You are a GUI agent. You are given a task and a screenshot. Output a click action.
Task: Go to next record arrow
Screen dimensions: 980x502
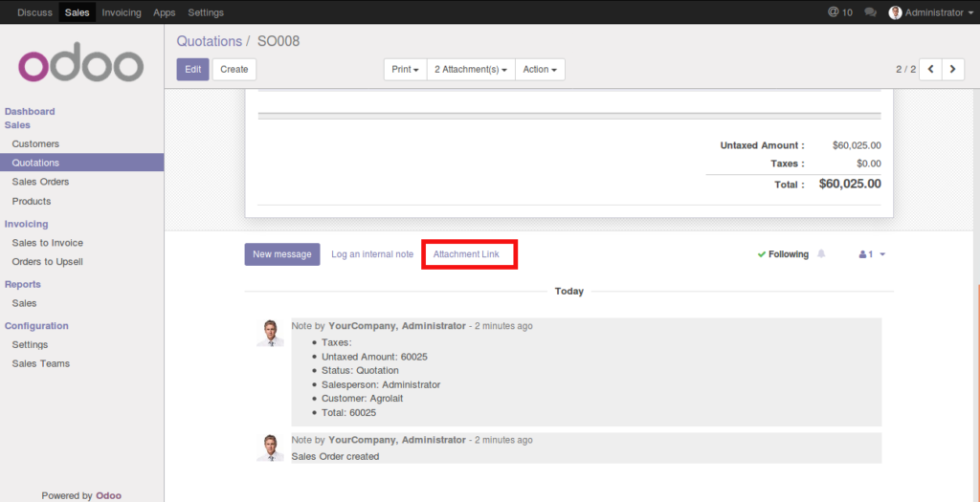pyautogui.click(x=952, y=69)
